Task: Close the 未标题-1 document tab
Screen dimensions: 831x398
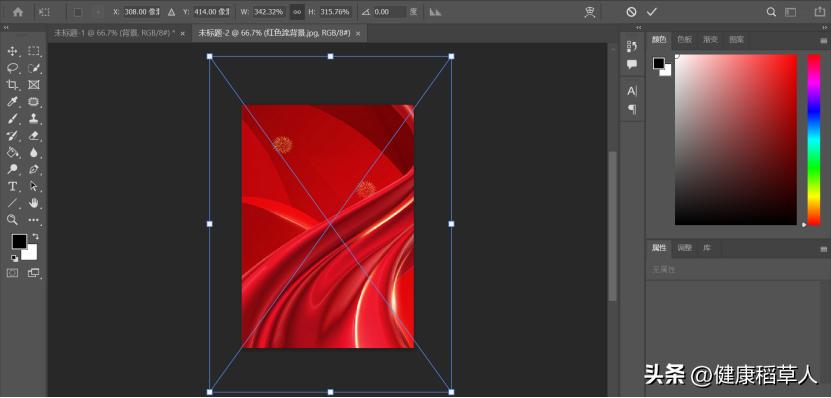Action: (183, 33)
